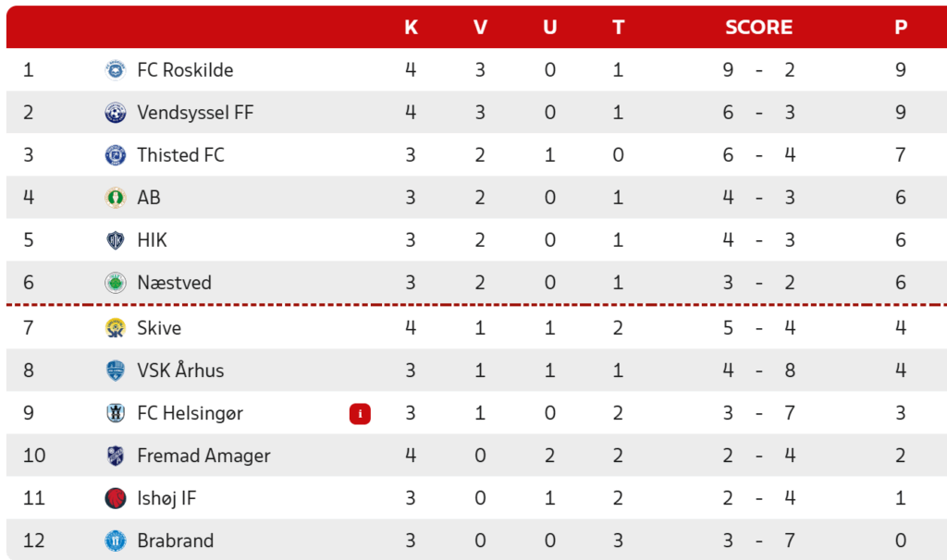Open the Thisted FC team name
Image resolution: width=947 pixels, height=560 pixels.
pyautogui.click(x=180, y=155)
